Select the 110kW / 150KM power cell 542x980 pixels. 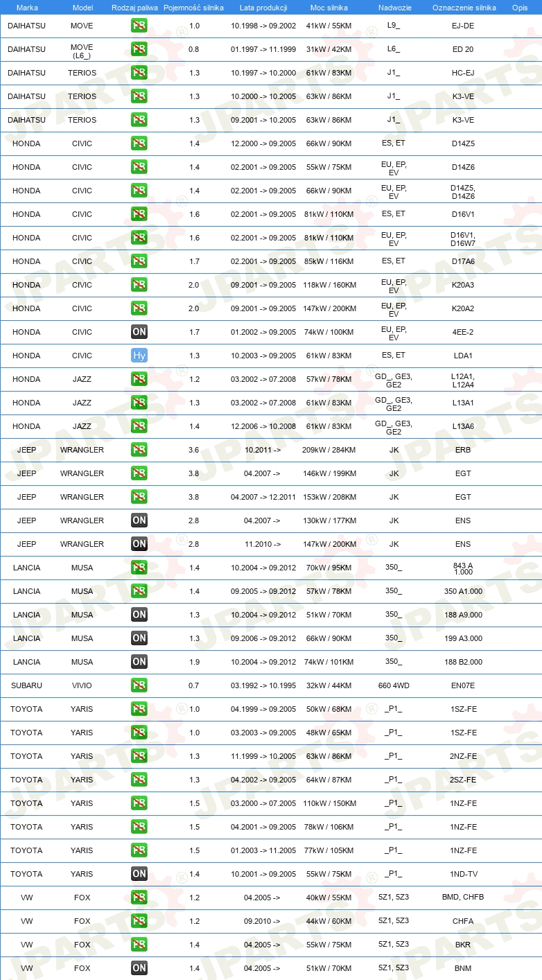click(x=329, y=803)
